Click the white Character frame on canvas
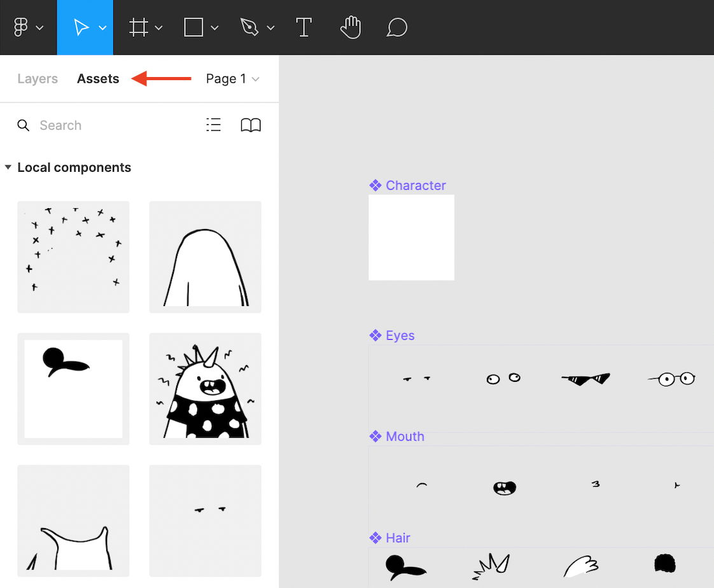This screenshot has height=588, width=714. click(x=411, y=237)
